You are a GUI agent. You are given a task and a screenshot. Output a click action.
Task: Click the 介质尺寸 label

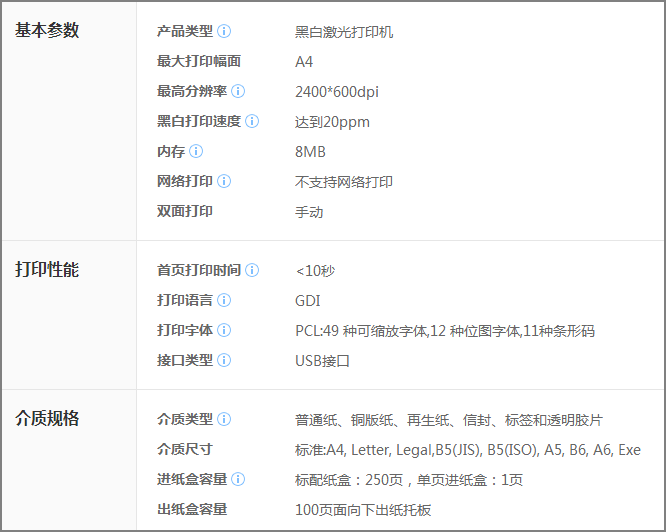click(x=185, y=449)
